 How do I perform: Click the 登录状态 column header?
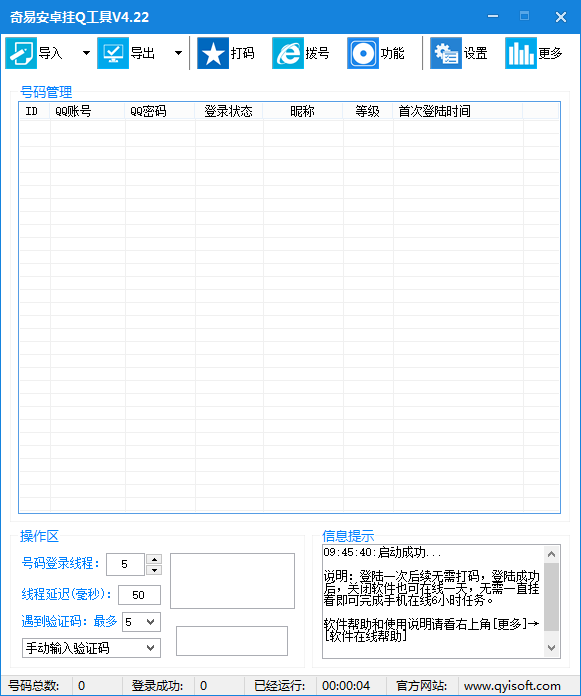(x=229, y=111)
